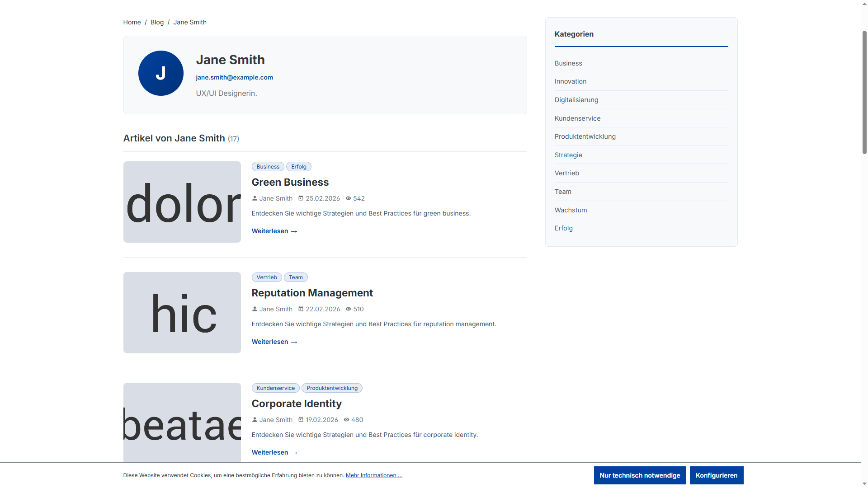This screenshot has width=868, height=488.
Task: Open the Corporate Identity article title
Action: (x=297, y=404)
